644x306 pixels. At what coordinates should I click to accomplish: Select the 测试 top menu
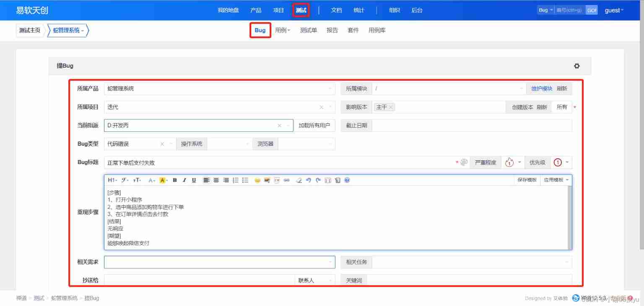point(301,10)
